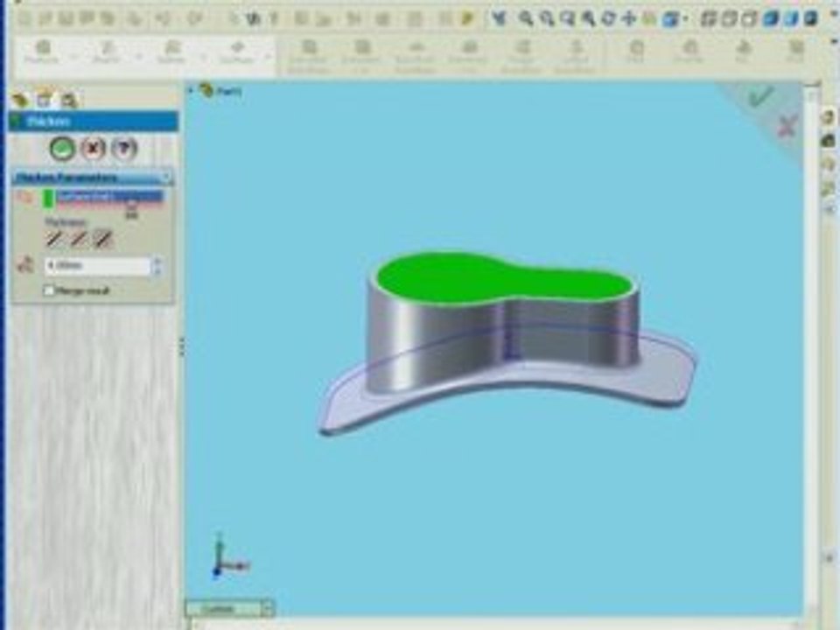Expand the Part flyout tree in the viewport
The height and width of the screenshot is (630, 840).
tap(192, 90)
